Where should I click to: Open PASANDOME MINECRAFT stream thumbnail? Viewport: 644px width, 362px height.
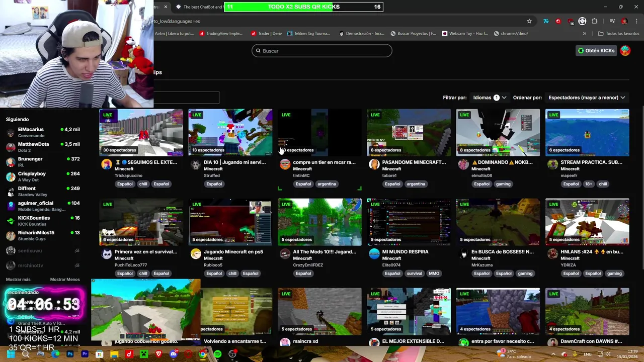(409, 132)
